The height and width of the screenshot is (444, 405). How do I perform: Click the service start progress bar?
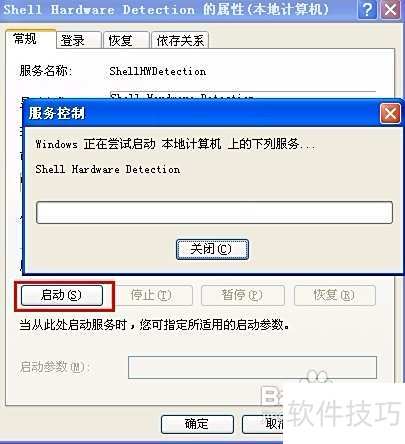click(214, 212)
